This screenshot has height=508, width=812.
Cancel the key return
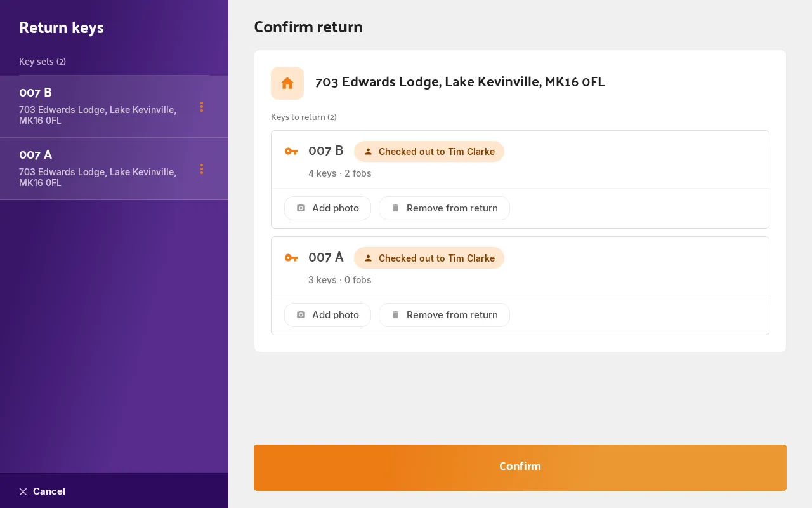[x=42, y=491]
